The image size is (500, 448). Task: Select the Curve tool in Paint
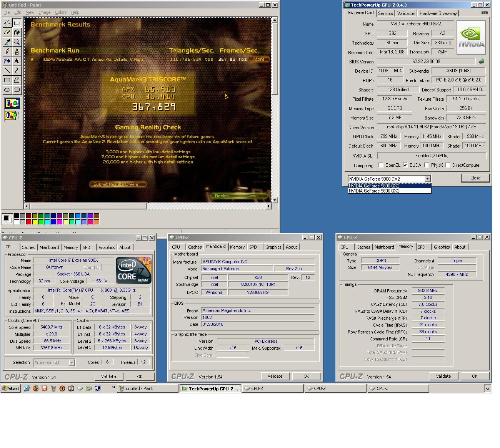(17, 71)
